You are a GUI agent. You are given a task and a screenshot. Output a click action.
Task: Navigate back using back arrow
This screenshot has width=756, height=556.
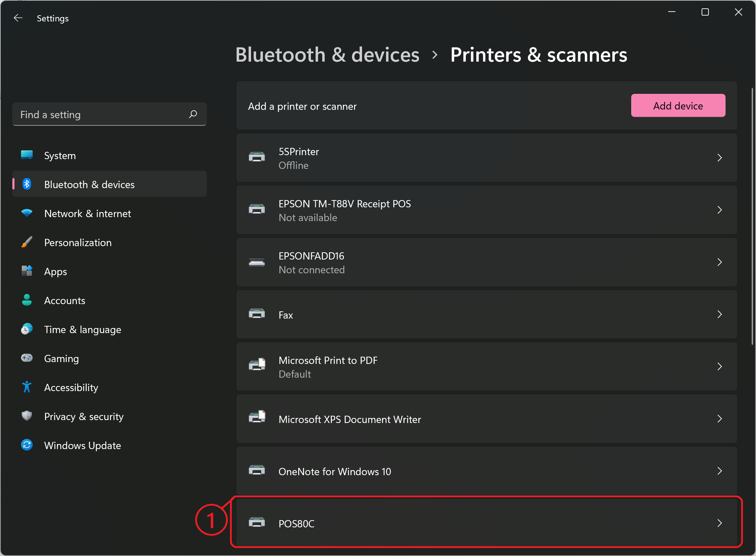[x=17, y=18]
